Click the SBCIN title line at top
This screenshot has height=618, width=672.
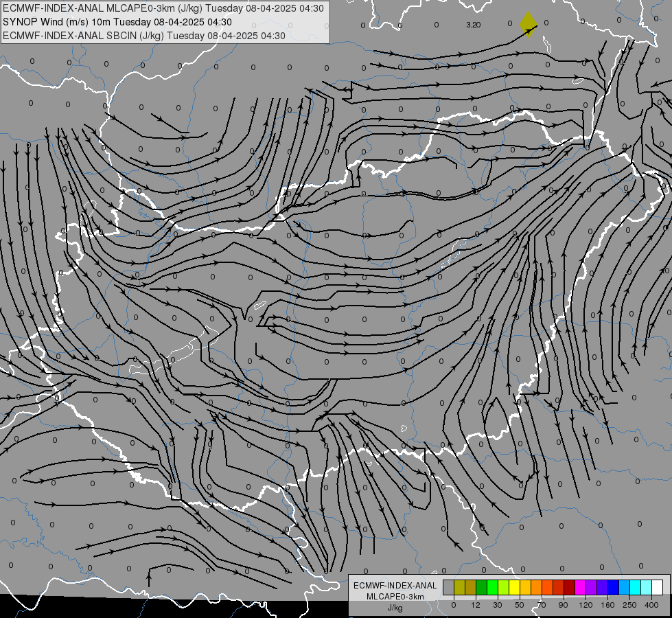coord(144,36)
